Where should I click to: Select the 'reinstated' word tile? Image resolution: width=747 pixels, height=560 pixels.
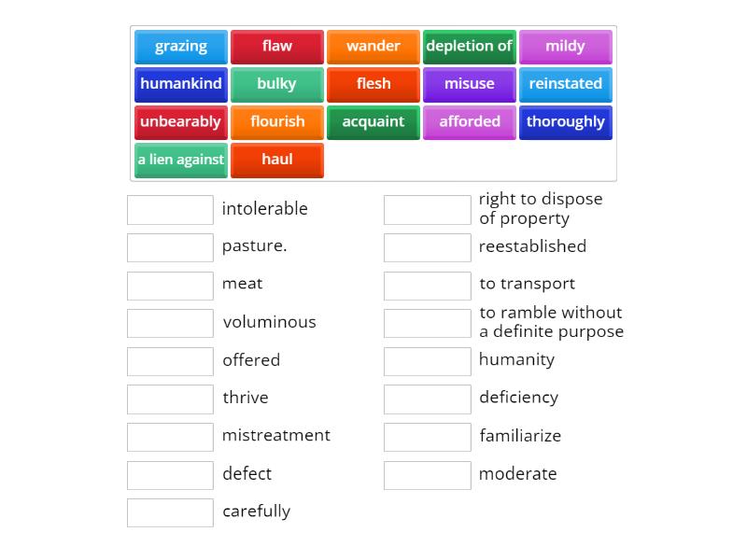566,84
